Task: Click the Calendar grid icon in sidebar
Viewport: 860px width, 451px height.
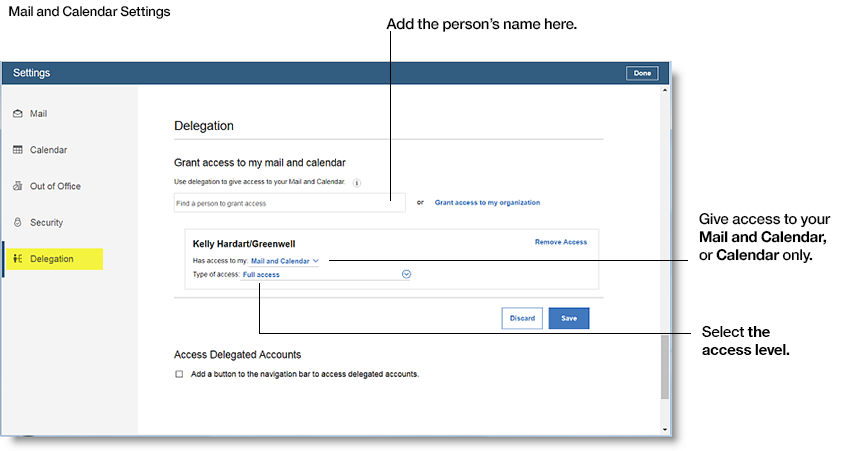Action: tap(18, 150)
